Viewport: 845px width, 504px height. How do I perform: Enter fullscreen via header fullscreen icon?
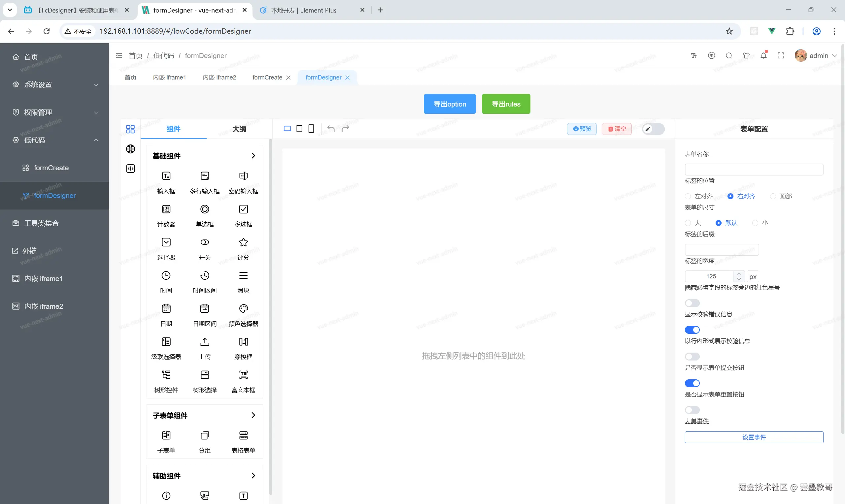(781, 56)
